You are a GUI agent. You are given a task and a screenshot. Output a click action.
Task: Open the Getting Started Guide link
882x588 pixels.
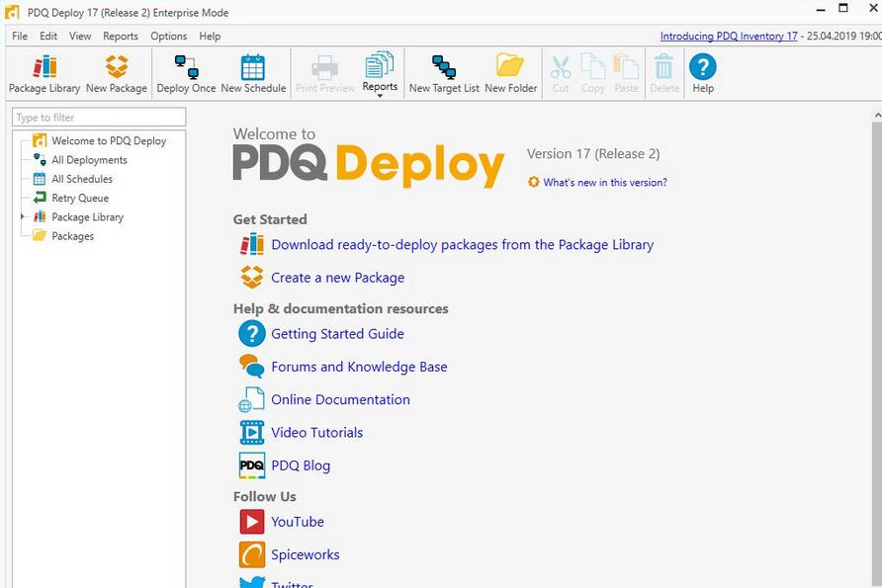coord(337,334)
